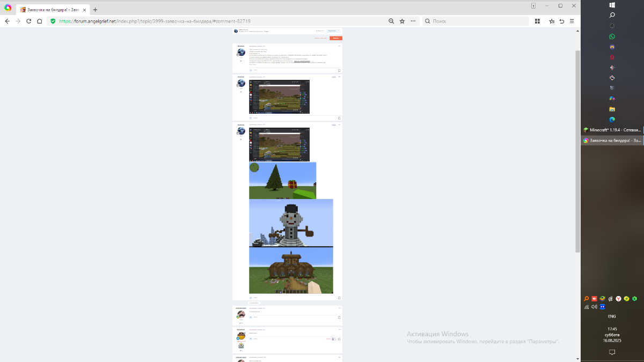Click the green site security shield
Image resolution: width=644 pixels, height=362 pixels.
pos(53,21)
